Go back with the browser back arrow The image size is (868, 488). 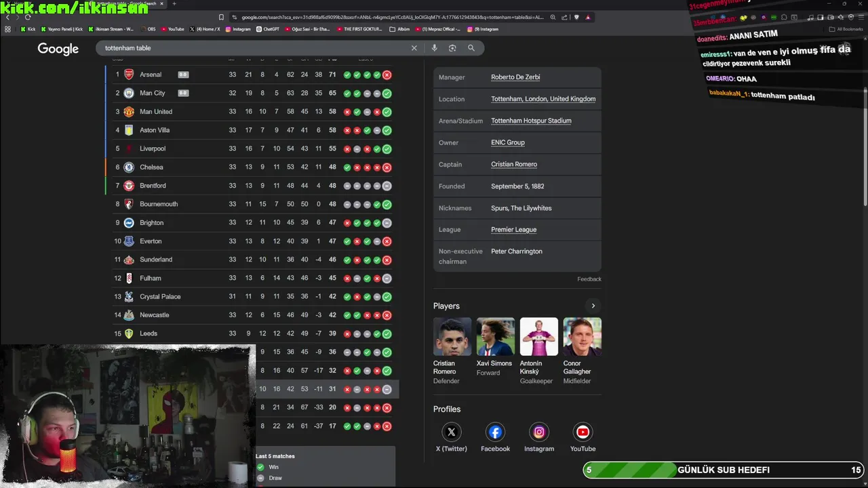point(8,17)
